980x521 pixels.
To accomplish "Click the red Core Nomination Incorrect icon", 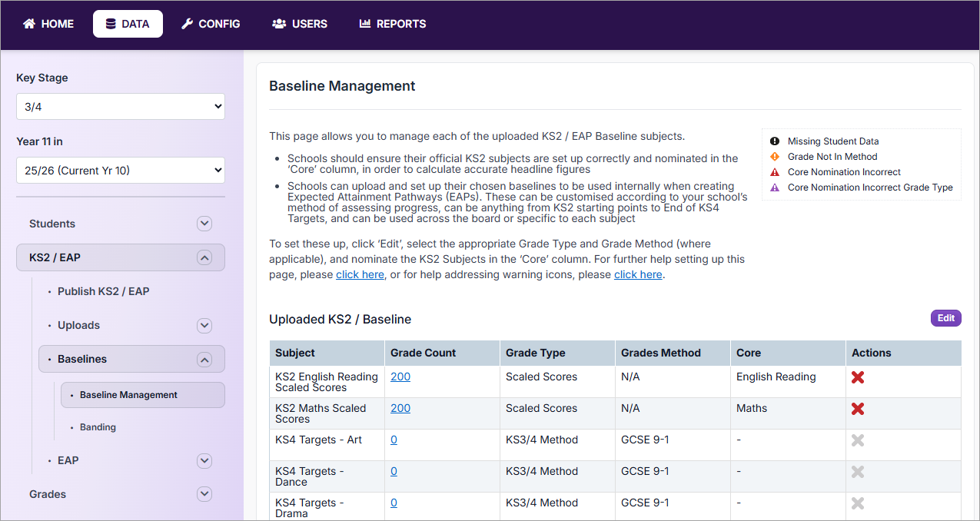I will [x=775, y=172].
